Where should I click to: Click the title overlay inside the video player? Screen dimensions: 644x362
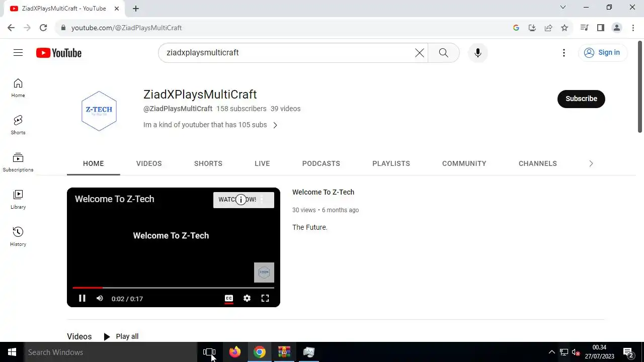pos(115,199)
